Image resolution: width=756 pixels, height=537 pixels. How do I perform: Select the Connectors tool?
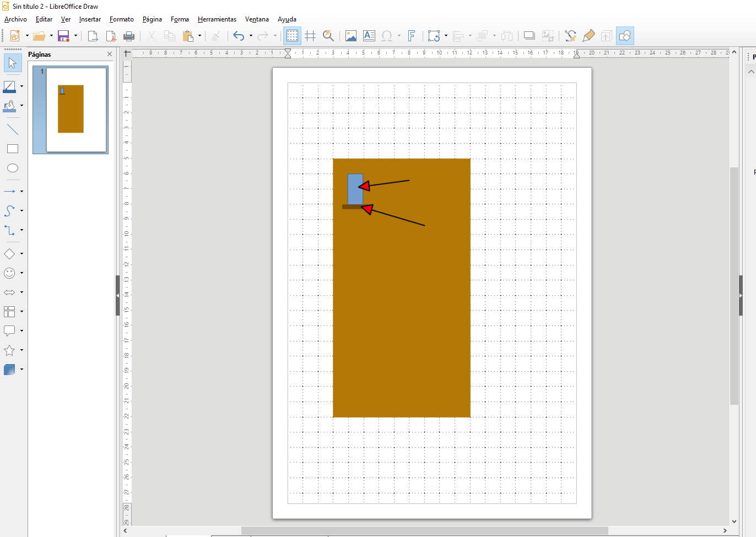(10, 230)
